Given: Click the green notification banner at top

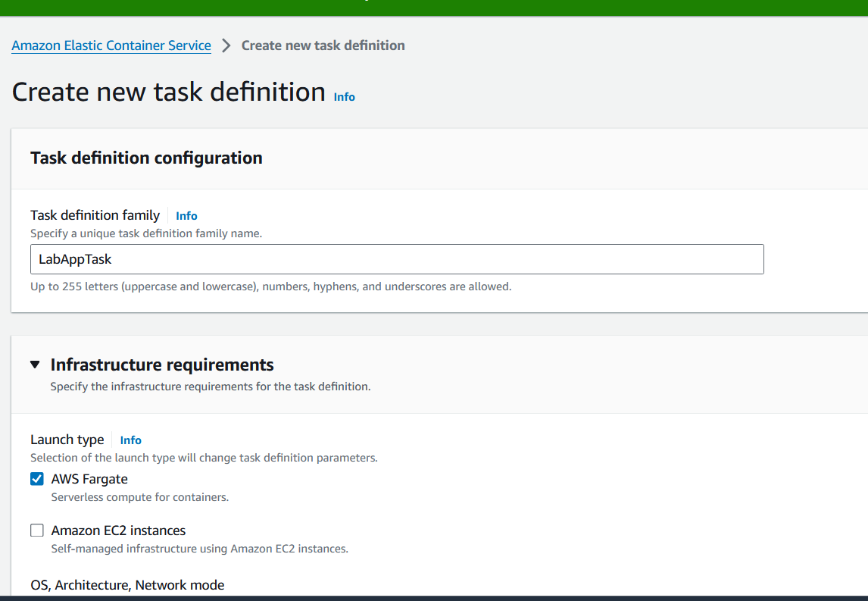Looking at the screenshot, I should [434, 8].
